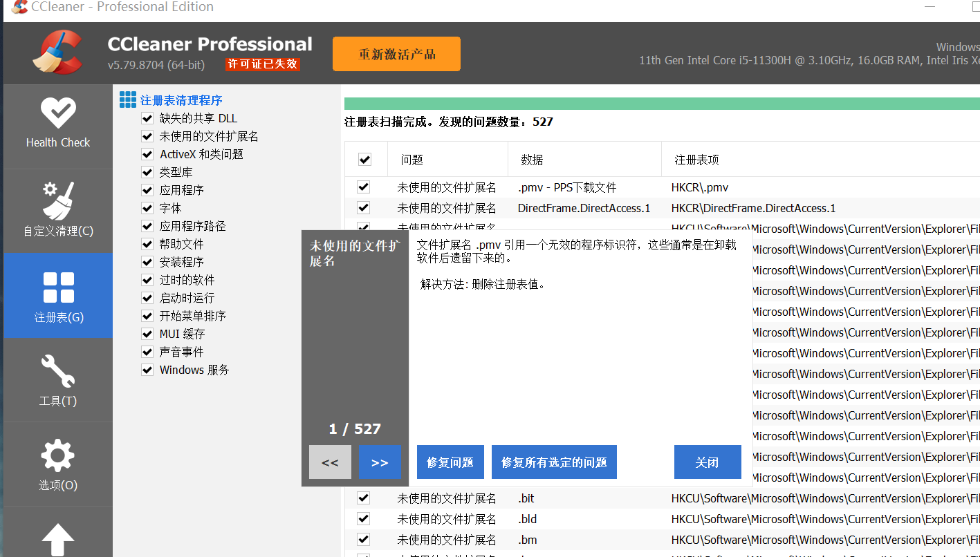
Task: Toggle the select-all checkbox in table header
Action: coord(364,160)
